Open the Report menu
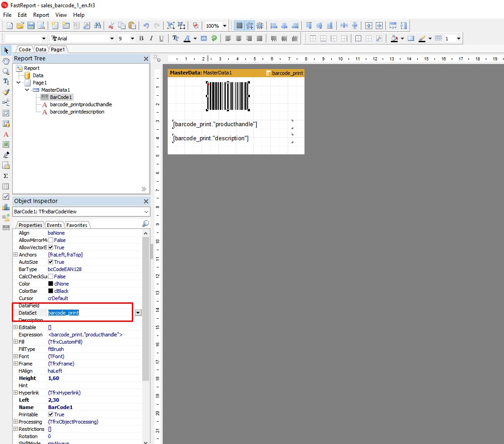 [x=41, y=15]
